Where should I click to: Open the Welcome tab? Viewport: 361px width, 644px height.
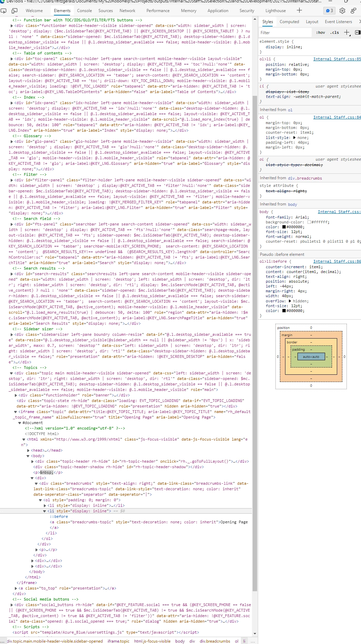click(34, 11)
